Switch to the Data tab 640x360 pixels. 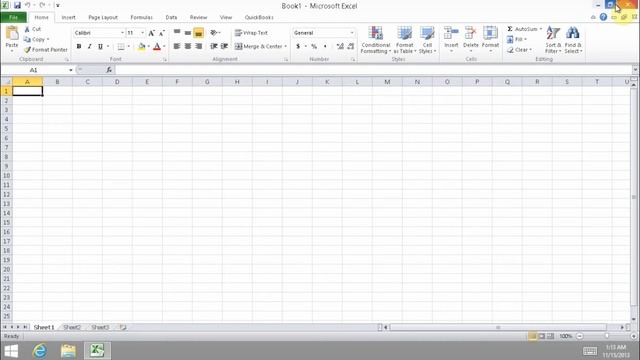[171, 18]
